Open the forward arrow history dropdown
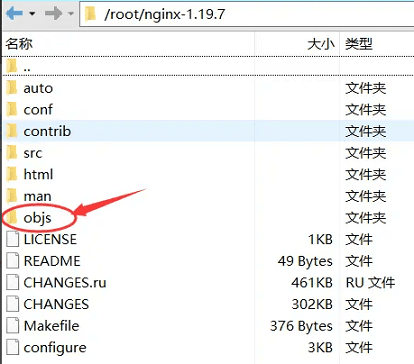Image resolution: width=414 pixels, height=364 pixels. click(71, 14)
